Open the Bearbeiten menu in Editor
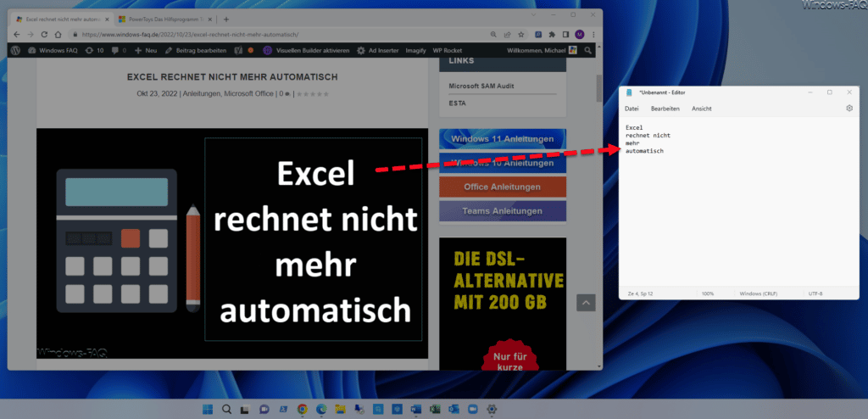The height and width of the screenshot is (419, 868). click(665, 109)
